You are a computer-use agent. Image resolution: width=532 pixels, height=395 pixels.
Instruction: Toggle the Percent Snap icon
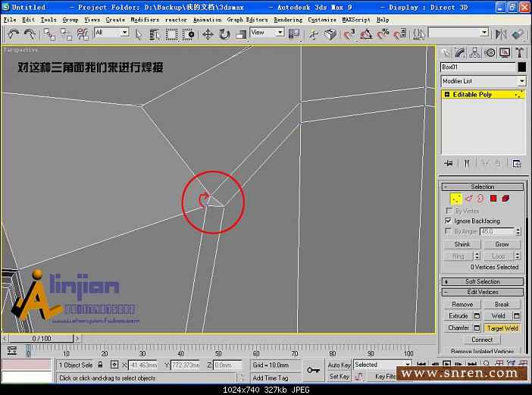[383, 34]
